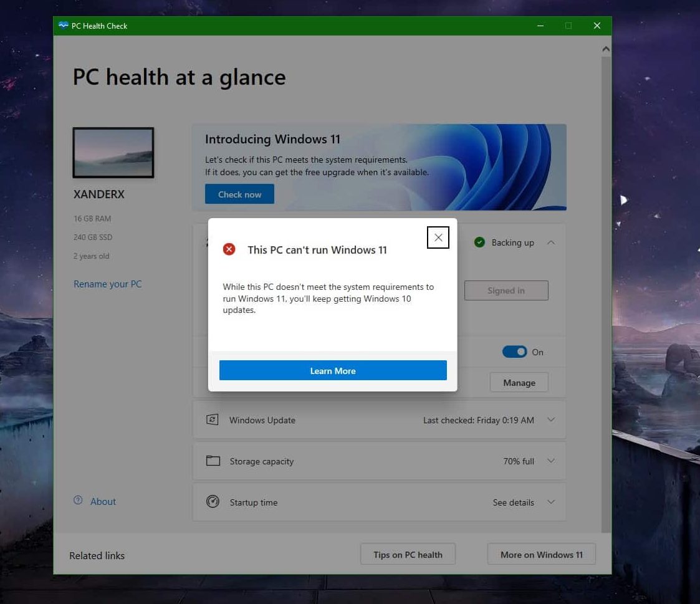Toggle the On switch off
This screenshot has height=604, width=700.
[514, 352]
